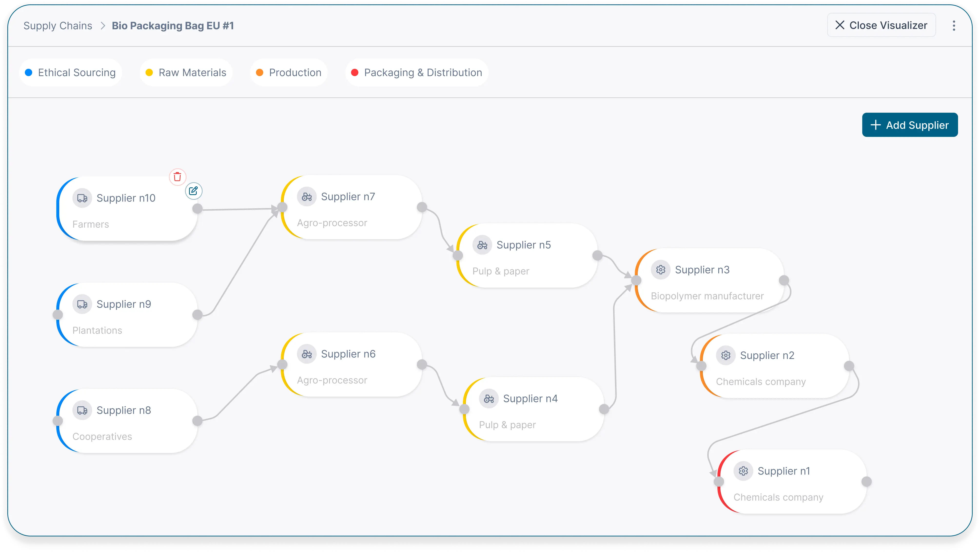The height and width of the screenshot is (554, 980).
Task: Click the truck icon on Supplier n8
Action: (82, 411)
